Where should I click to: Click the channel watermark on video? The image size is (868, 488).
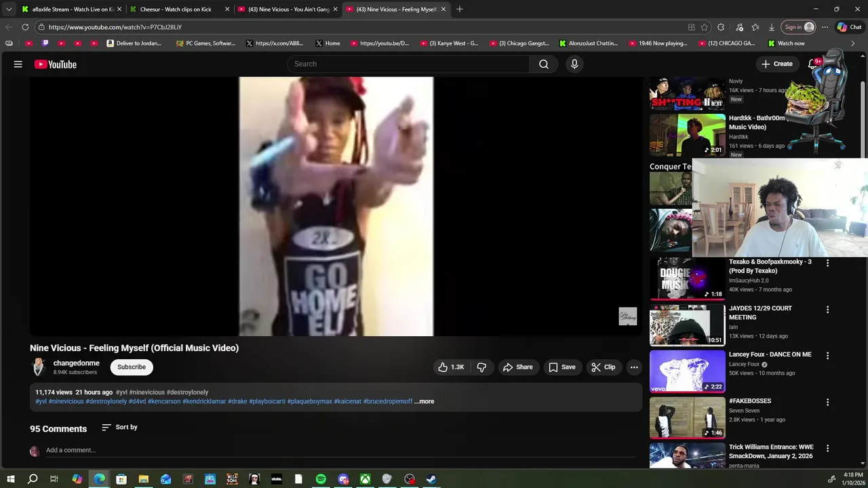point(628,317)
